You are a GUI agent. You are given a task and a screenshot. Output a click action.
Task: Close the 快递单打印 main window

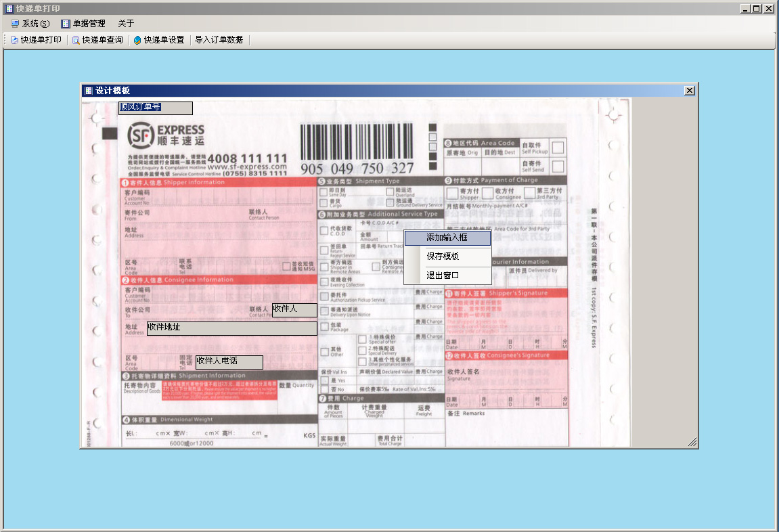coord(769,8)
